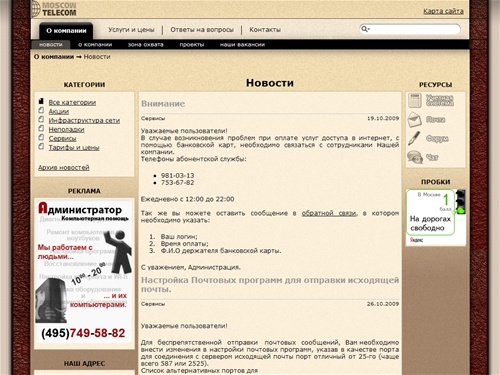Open зона охвата submenu item

(x=146, y=45)
